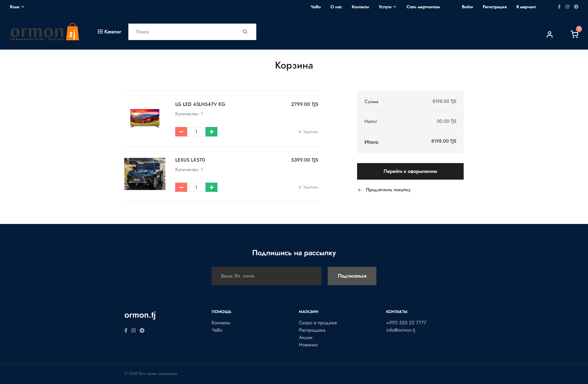Open the LEXUS LX570 product thumbnail
The width and height of the screenshot is (588, 384).
[145, 174]
